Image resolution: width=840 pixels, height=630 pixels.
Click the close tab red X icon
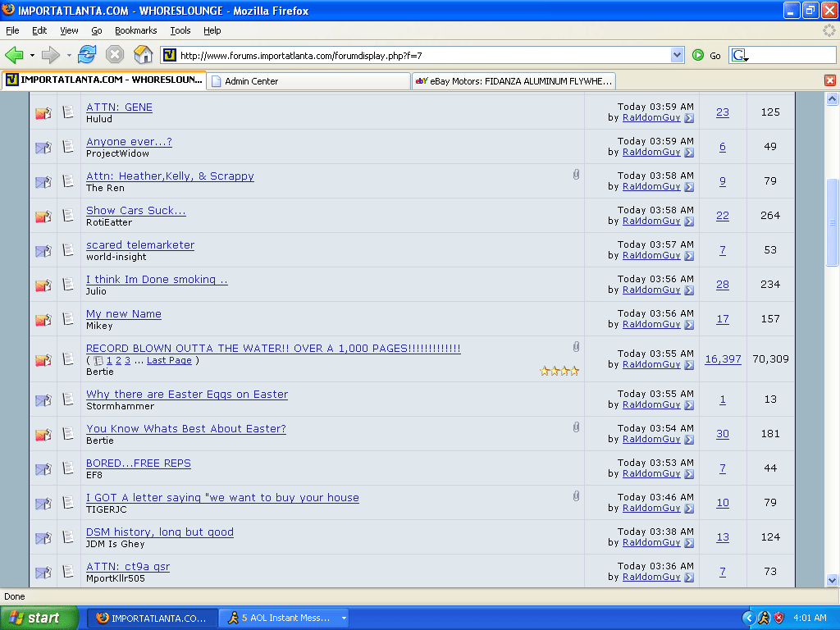tap(829, 80)
